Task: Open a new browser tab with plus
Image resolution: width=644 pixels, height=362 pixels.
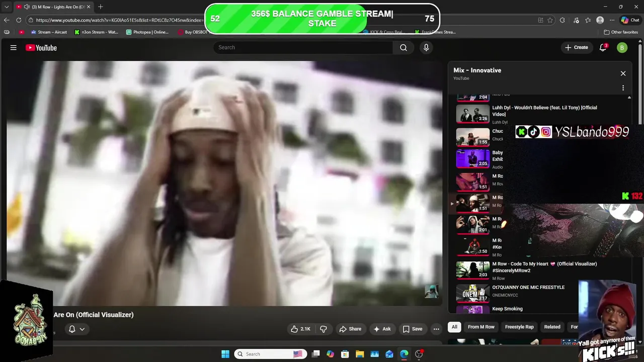Action: pos(101,7)
